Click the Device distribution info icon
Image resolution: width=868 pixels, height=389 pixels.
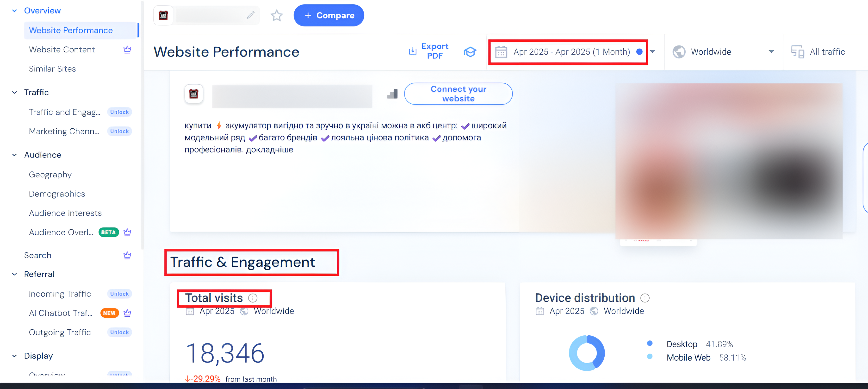point(645,298)
